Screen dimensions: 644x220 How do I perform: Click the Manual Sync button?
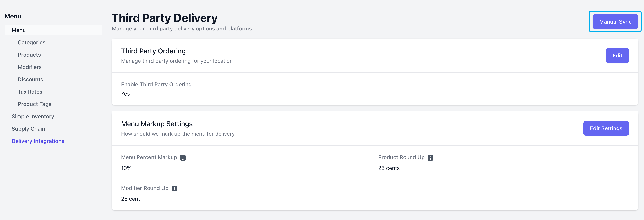615,22
